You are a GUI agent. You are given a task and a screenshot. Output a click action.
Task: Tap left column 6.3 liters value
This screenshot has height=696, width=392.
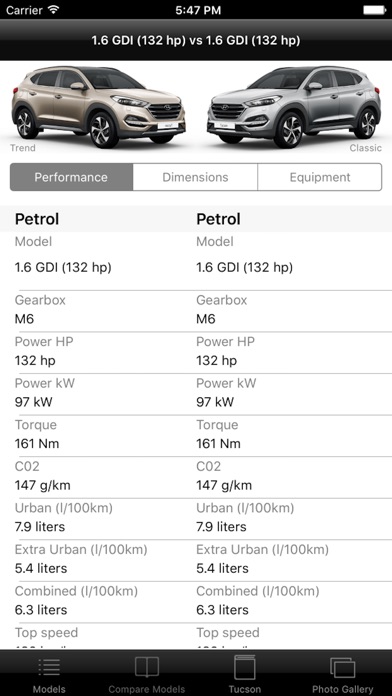(41, 610)
